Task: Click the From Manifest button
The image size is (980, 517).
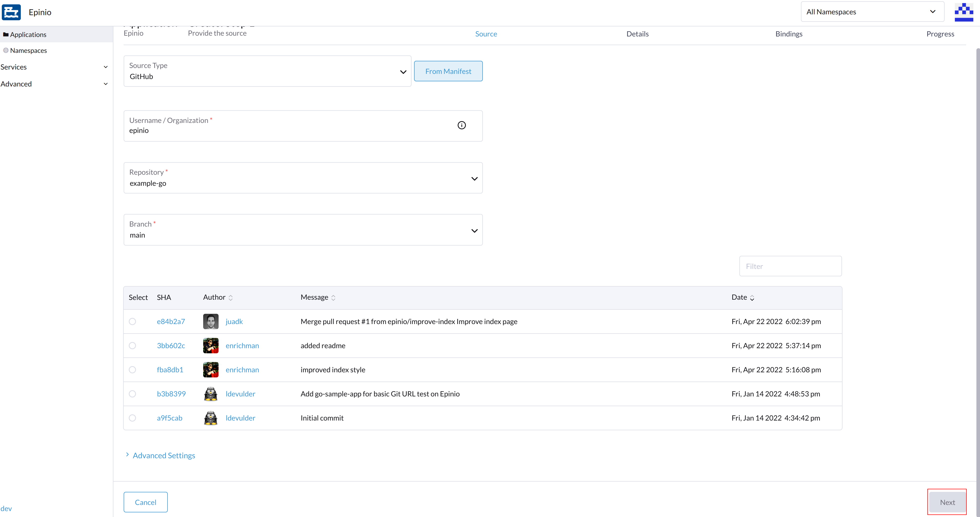Action: click(448, 71)
